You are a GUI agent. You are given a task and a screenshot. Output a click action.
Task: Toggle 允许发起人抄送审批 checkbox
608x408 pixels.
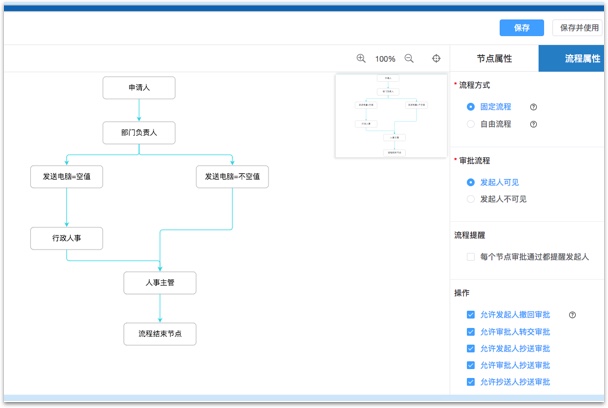[471, 349]
